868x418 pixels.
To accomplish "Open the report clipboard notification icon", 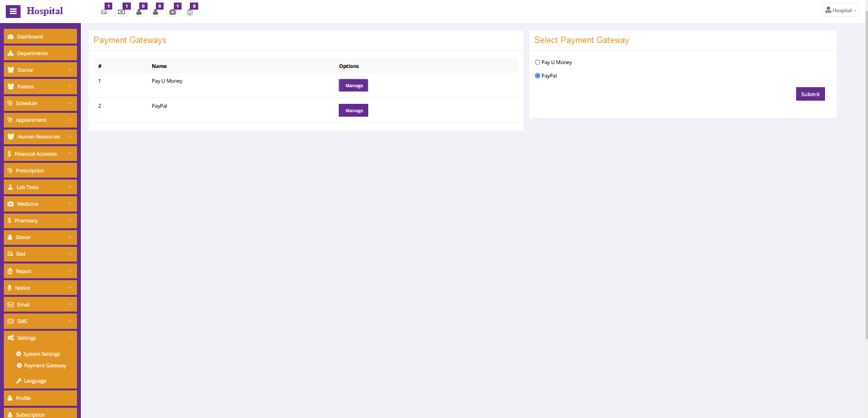I will [190, 12].
